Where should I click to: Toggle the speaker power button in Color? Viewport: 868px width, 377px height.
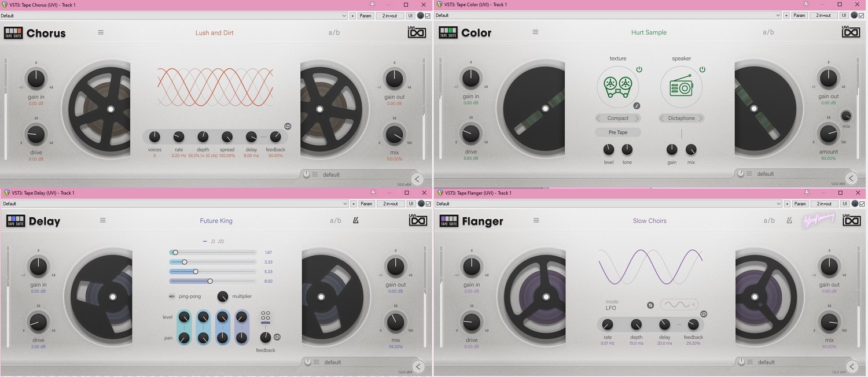[703, 69]
